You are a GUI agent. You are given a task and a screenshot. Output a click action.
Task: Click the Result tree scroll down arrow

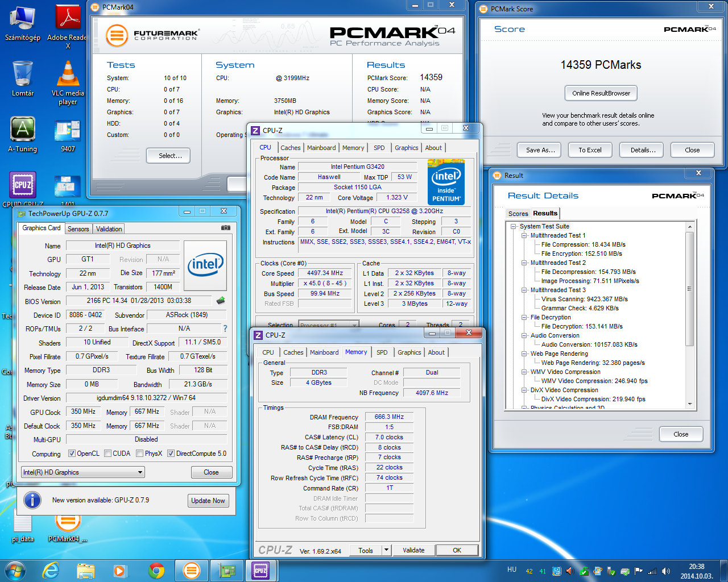coord(689,404)
